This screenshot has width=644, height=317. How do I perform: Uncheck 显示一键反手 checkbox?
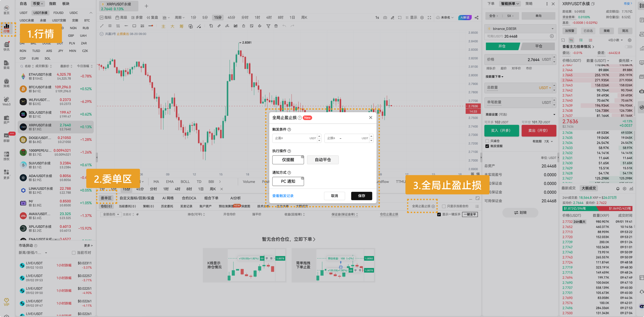[439, 214]
